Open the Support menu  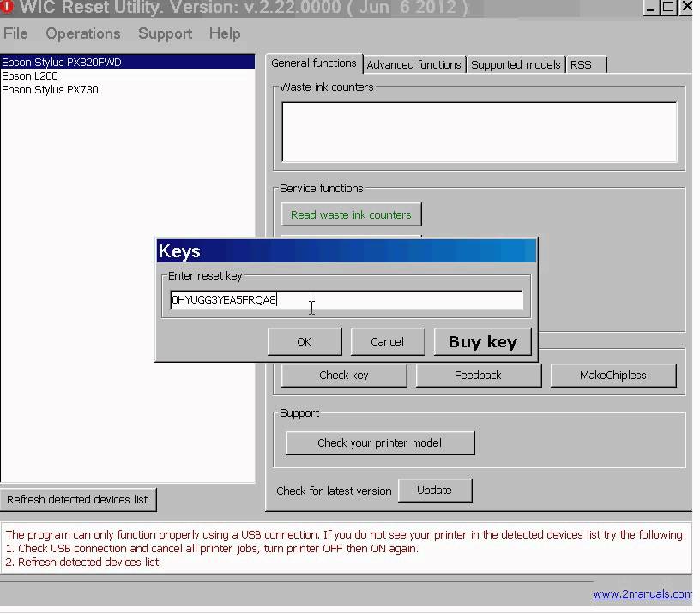pos(166,33)
